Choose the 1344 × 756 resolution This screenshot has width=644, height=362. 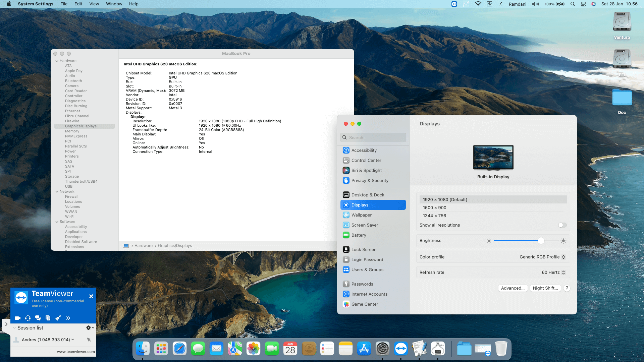tap(434, 216)
